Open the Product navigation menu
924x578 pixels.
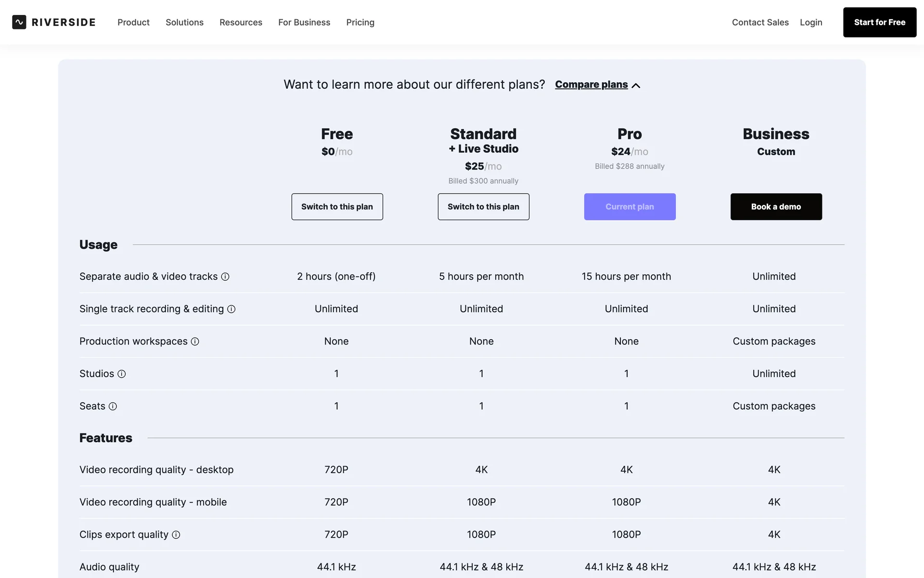click(133, 22)
